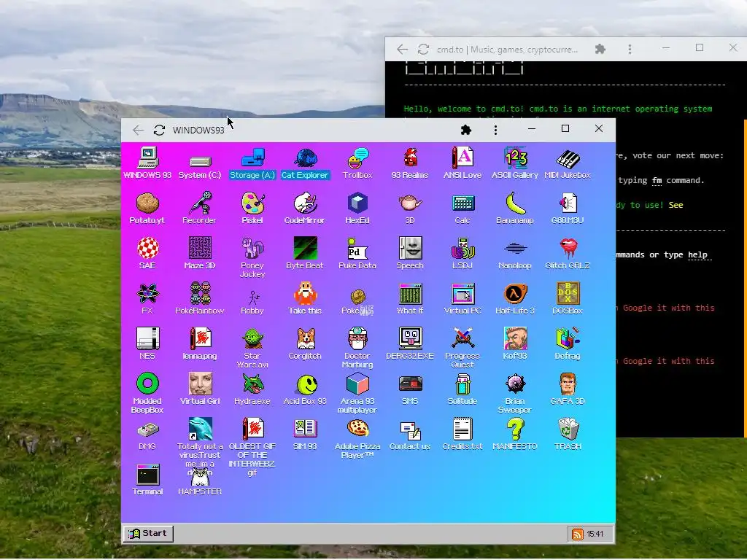747x560 pixels.
Task: Launch the Robby stick figure icon
Action: [x=253, y=298]
